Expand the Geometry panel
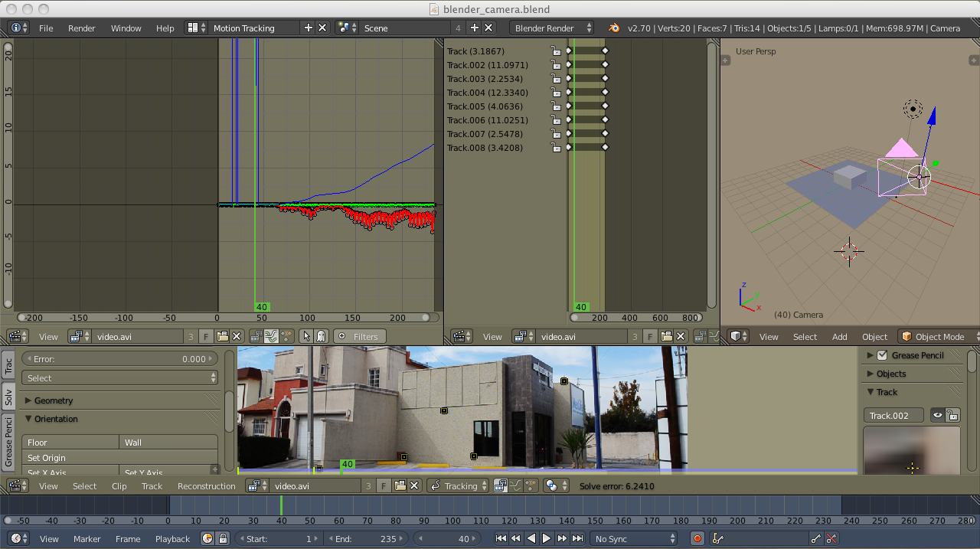The image size is (980, 549). click(54, 400)
